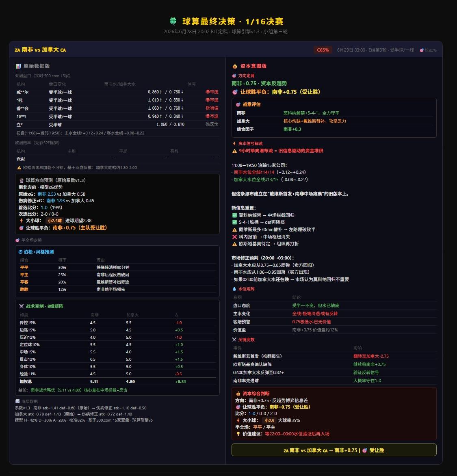Click the 客赔预警 row
457x476 pixels.
tap(334, 322)
